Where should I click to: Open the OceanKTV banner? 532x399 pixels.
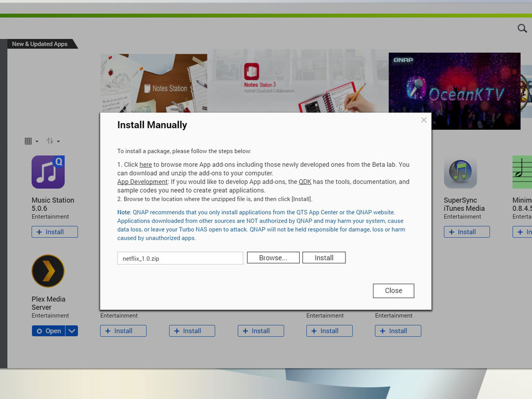[454, 91]
